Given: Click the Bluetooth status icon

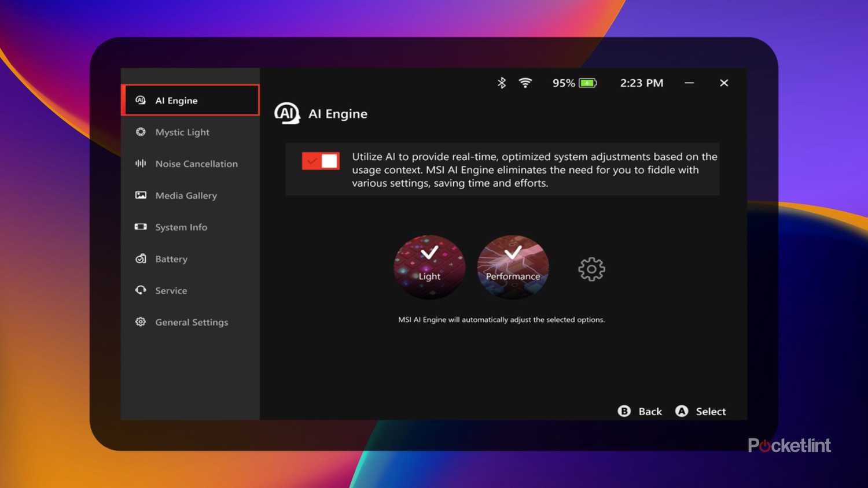Looking at the screenshot, I should [502, 83].
